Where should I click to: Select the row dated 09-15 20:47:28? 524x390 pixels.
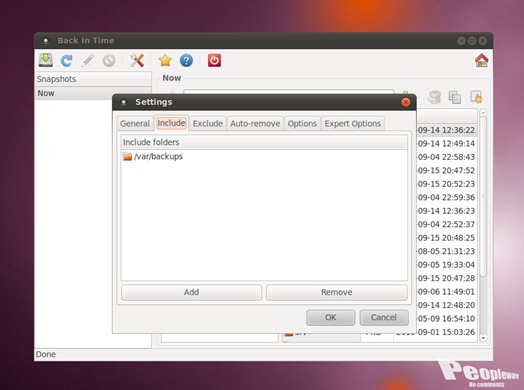click(446, 278)
